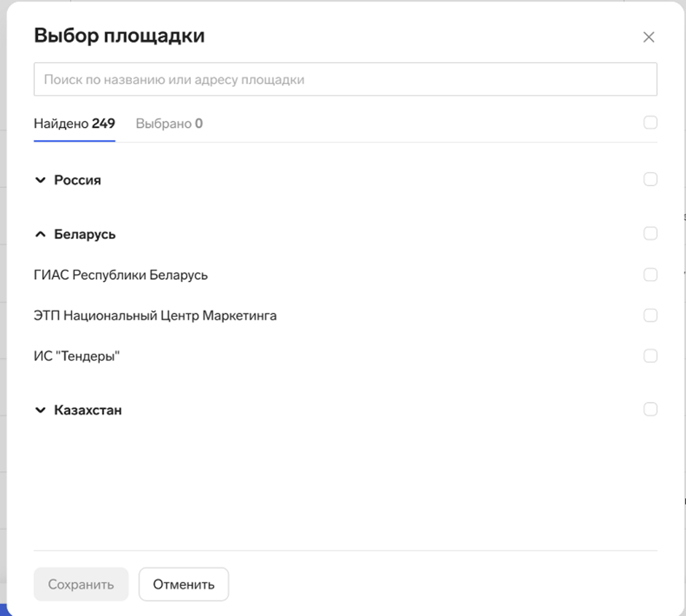Expand the Казахстан group chevron

click(x=40, y=410)
